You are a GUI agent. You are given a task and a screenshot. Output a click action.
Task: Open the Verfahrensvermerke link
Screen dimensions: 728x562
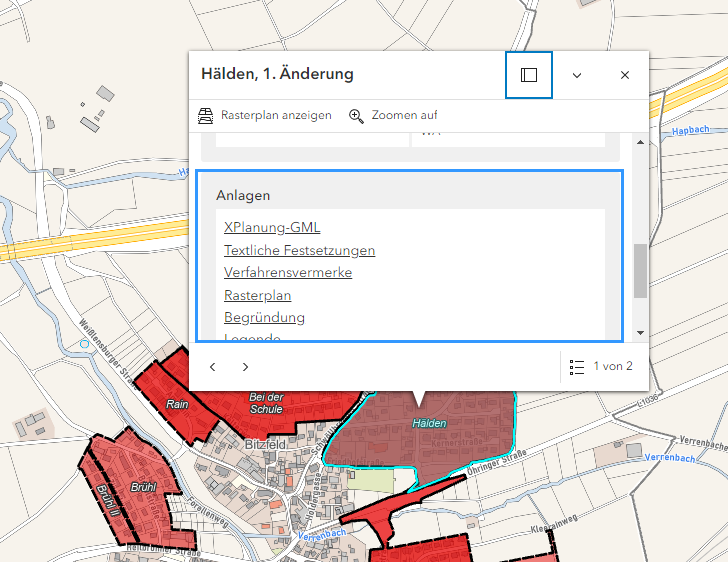tap(288, 272)
